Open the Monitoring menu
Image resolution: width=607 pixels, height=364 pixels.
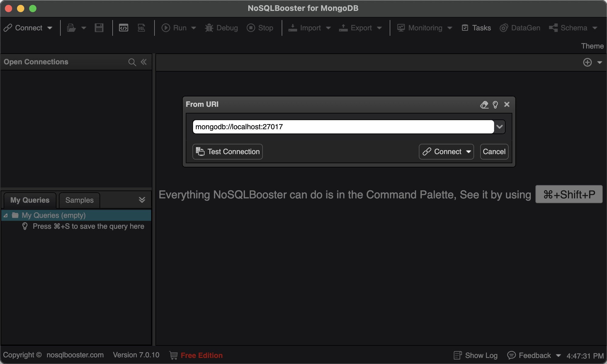[x=424, y=28]
